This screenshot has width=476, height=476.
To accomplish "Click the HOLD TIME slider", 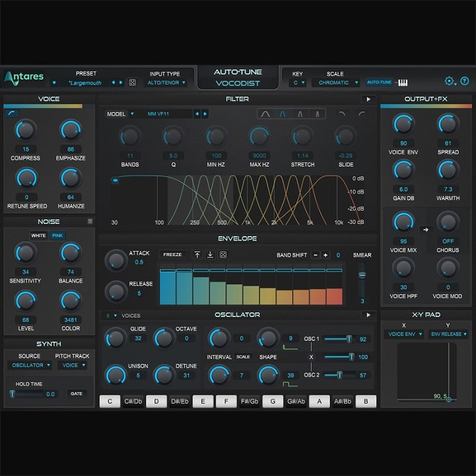I will point(27,394).
